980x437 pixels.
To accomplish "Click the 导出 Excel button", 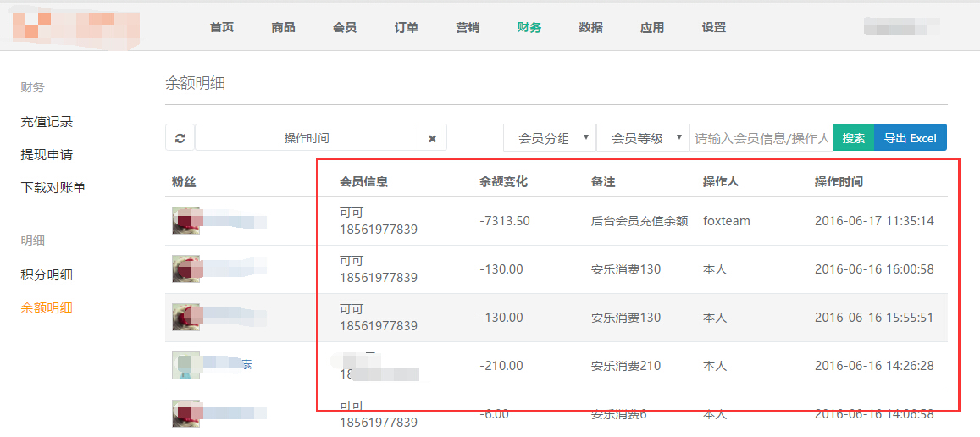I will coord(910,137).
